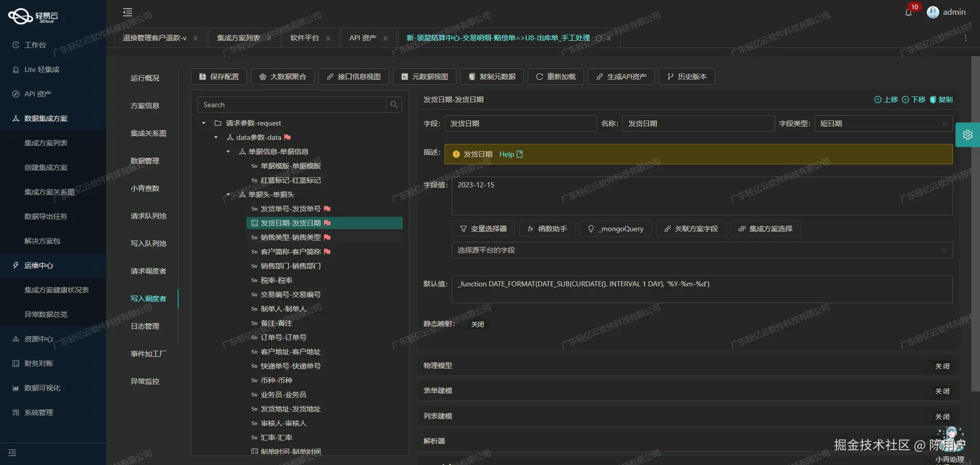The width and height of the screenshot is (980, 465).
Task: Open the 函数助手 function helper tool
Action: pos(547,229)
